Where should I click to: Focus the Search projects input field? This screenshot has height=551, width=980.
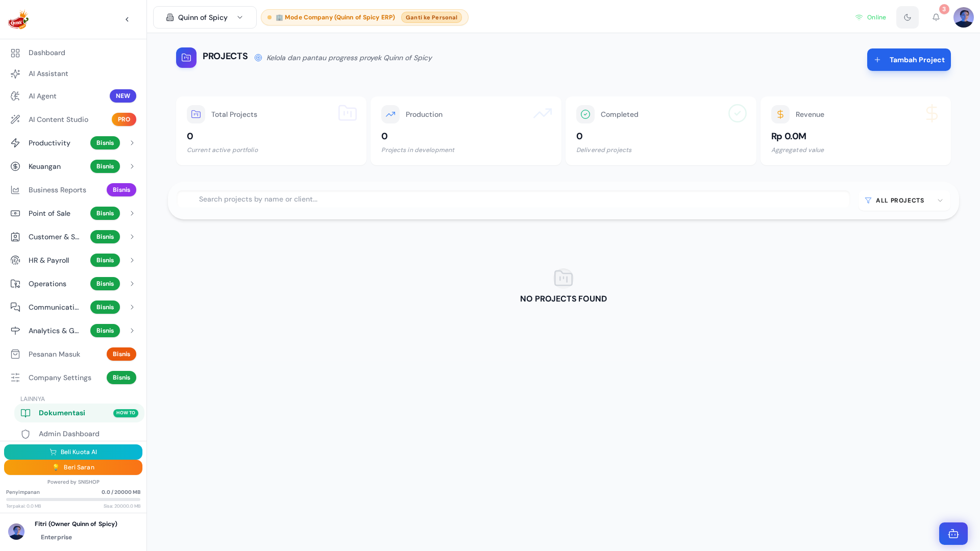513,199
